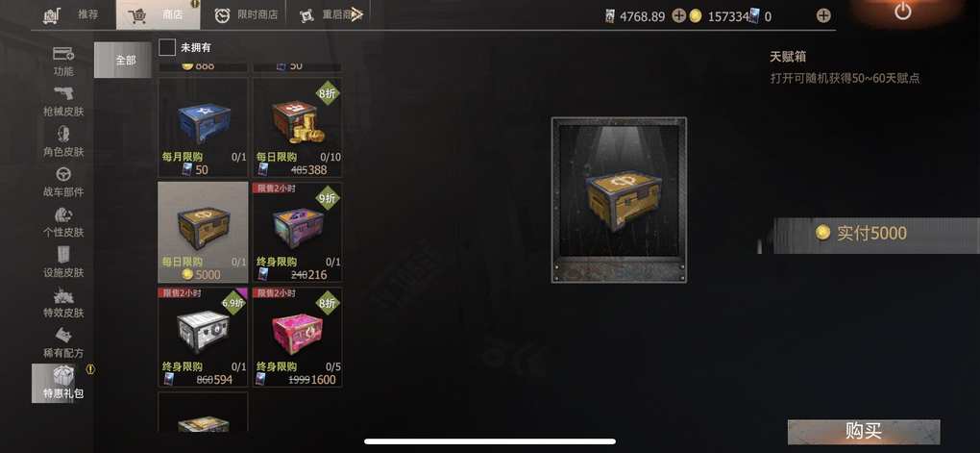980x453 pixels.
Task: Switch to the 推荐 tab
Action: point(71,15)
